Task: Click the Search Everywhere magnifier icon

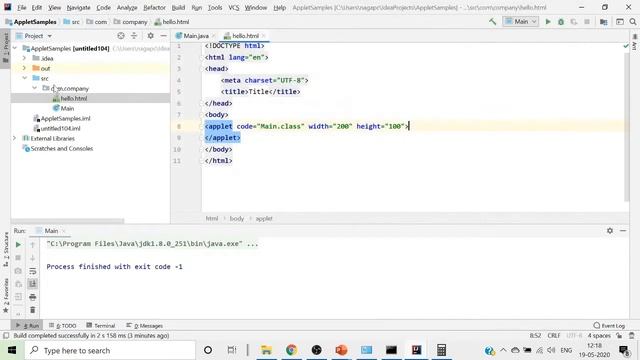Action: pyautogui.click(x=633, y=22)
